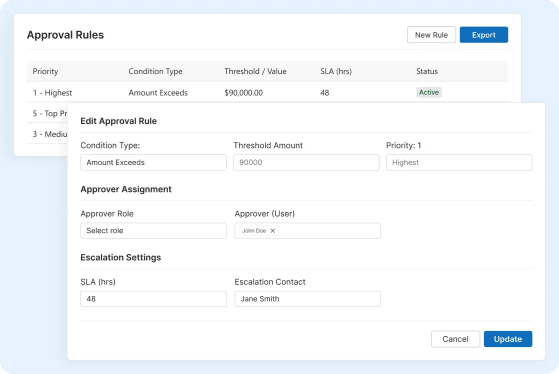Click inside the Approver (User) field
This screenshot has width=559, height=374.
(x=328, y=231)
